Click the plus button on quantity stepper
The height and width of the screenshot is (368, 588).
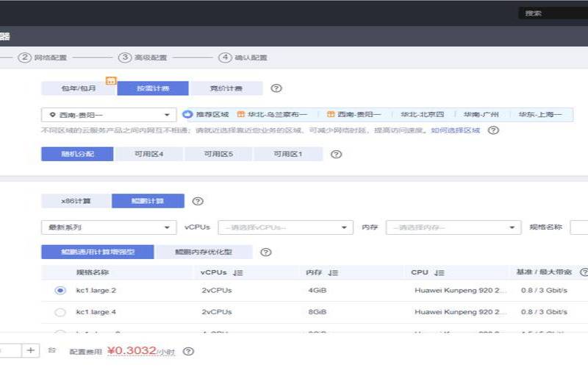coord(30,351)
